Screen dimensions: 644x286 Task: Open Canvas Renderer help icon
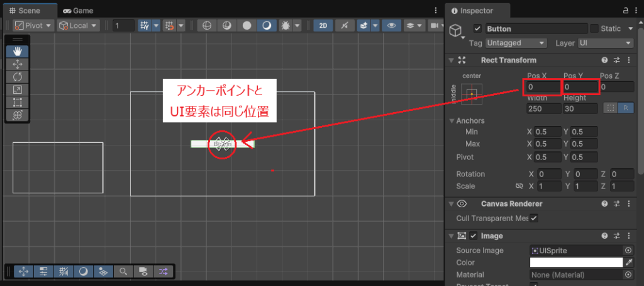pyautogui.click(x=604, y=203)
